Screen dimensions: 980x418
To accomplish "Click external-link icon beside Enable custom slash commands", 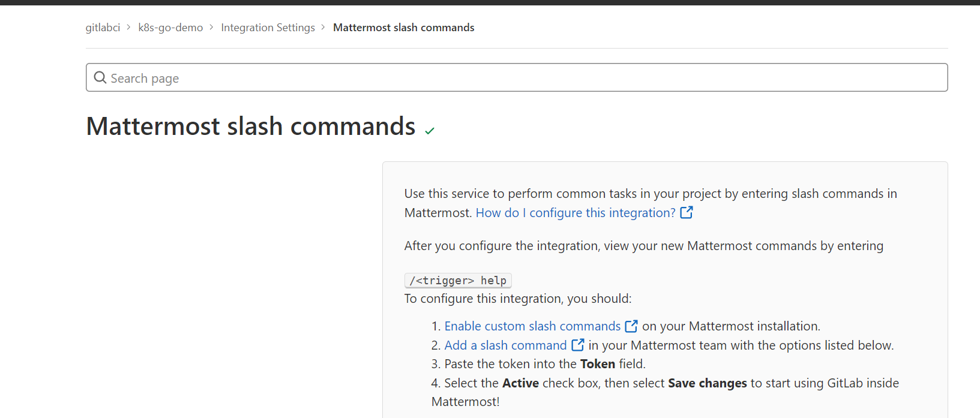I will point(631,326).
